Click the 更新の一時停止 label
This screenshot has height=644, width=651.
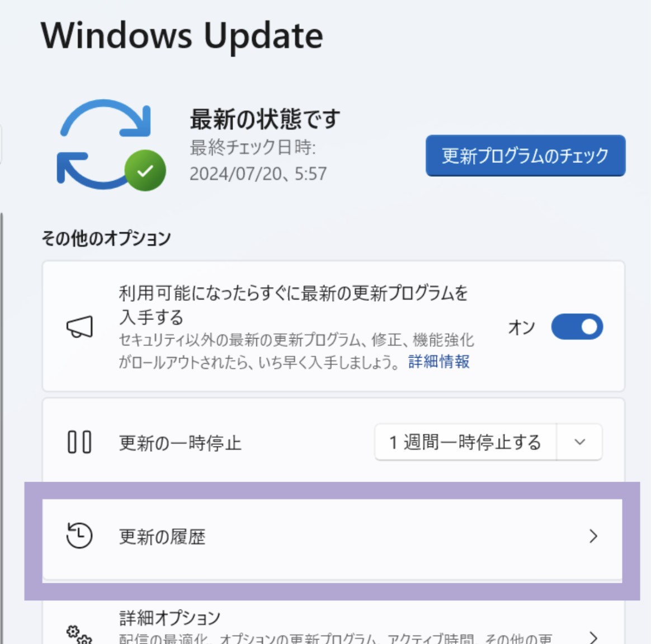click(180, 443)
